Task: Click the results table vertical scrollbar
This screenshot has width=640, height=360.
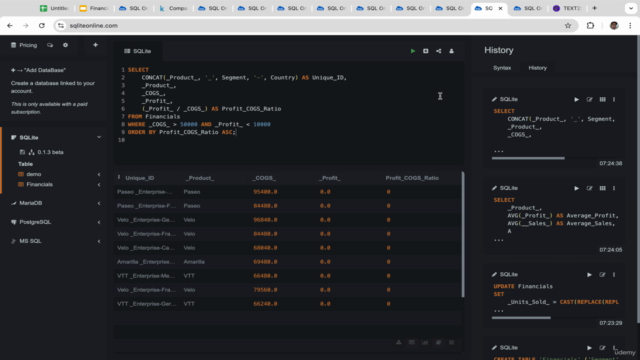Action: point(463,235)
